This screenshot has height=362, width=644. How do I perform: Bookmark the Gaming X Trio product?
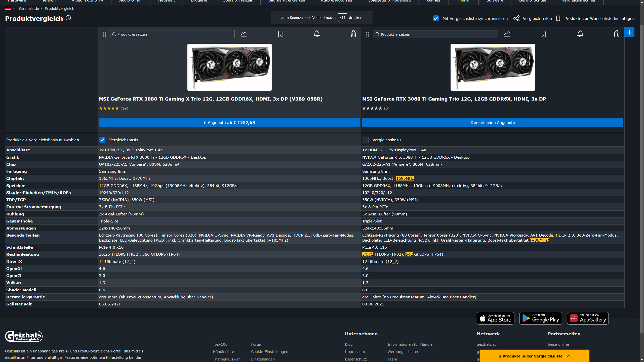click(x=280, y=34)
